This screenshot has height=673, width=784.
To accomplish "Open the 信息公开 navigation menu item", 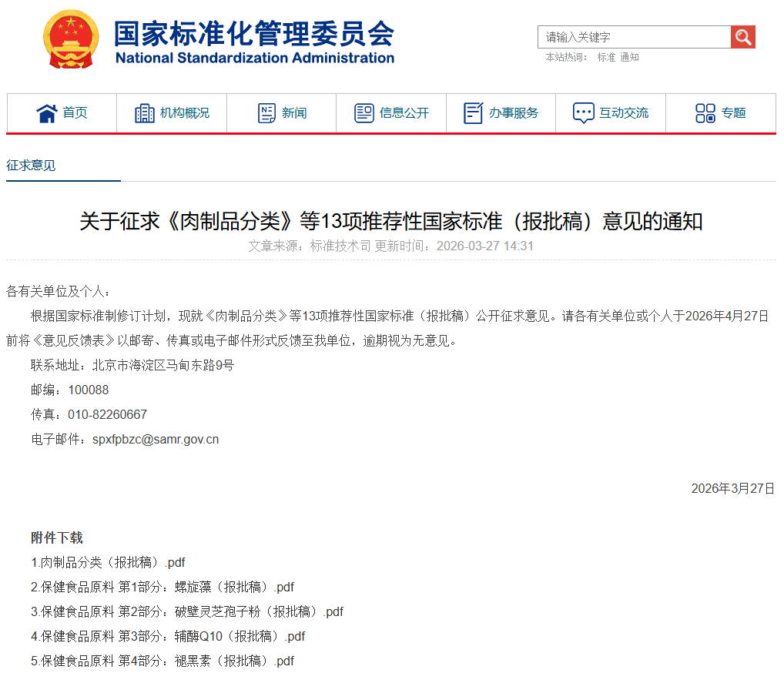I will 404,113.
